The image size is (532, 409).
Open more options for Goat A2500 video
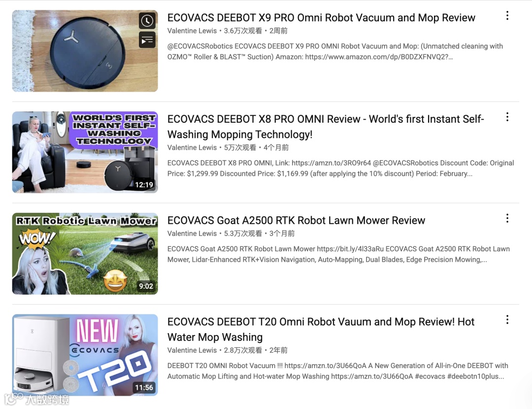(507, 218)
